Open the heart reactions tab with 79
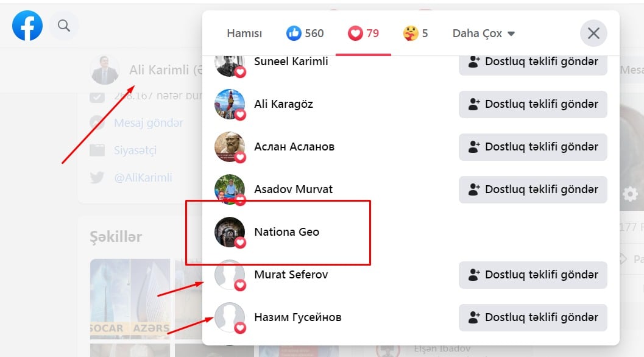The image size is (644, 357). pos(363,34)
